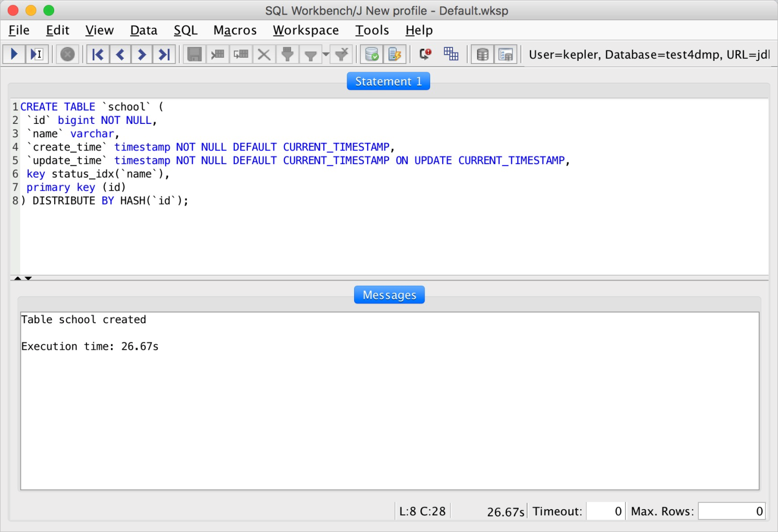Open the File menu

19,30
